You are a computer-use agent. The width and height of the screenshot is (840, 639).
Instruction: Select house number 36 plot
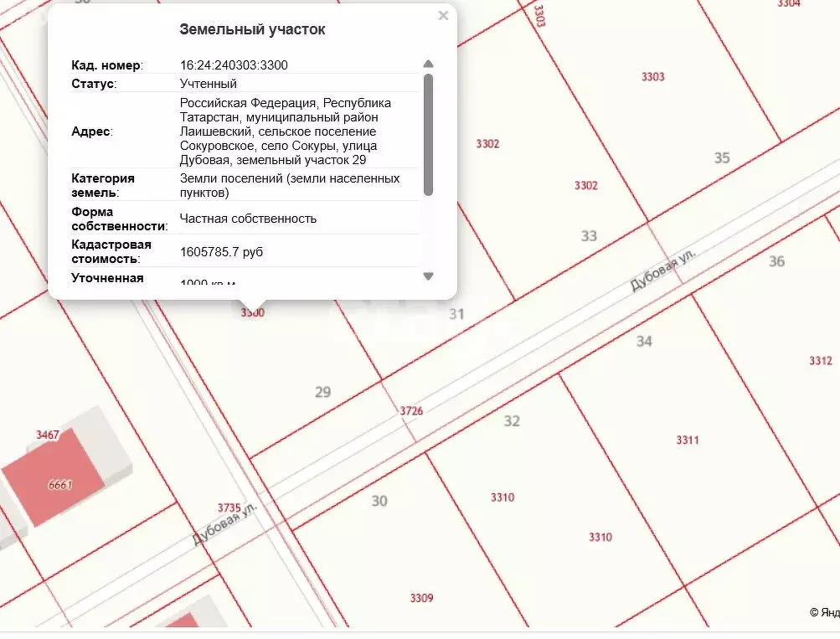tap(776, 261)
